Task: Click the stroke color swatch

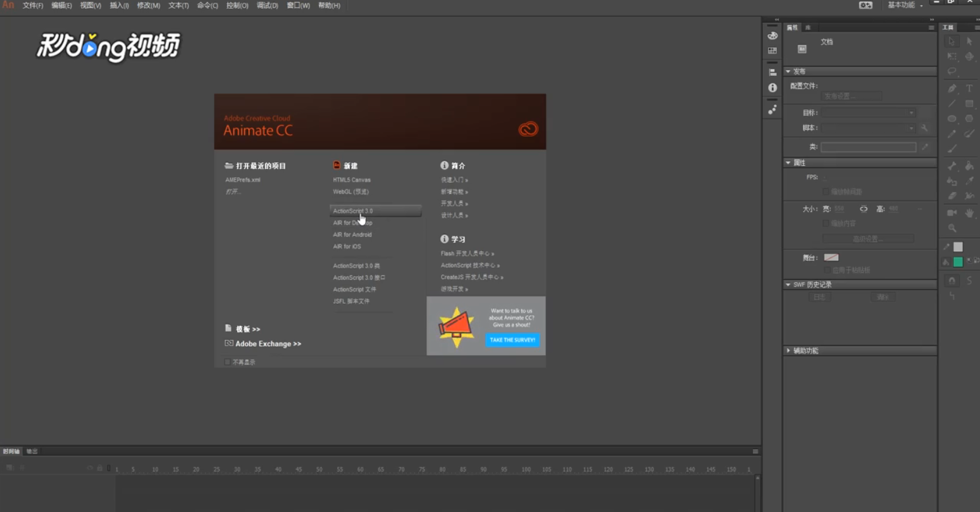Action: click(x=958, y=247)
